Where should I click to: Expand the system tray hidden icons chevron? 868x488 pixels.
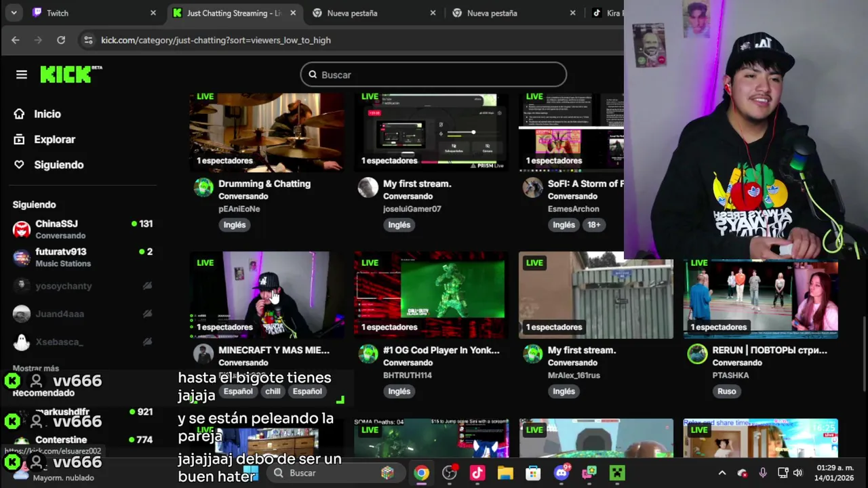722,473
